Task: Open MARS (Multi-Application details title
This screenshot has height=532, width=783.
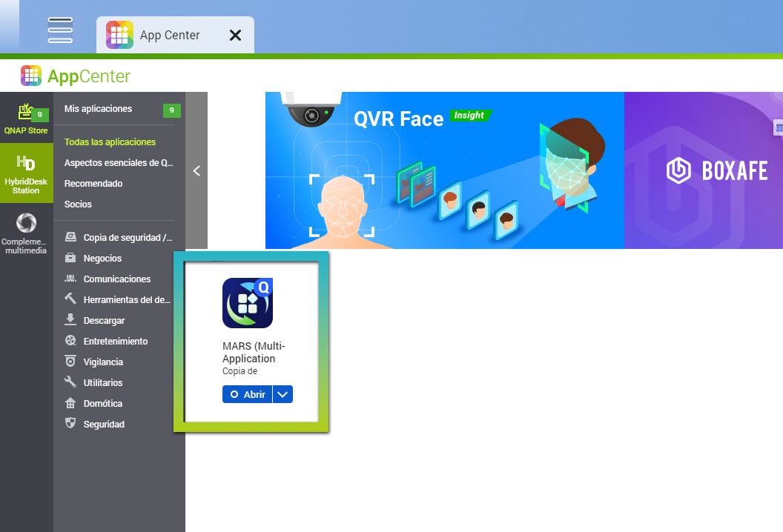Action: point(254,353)
